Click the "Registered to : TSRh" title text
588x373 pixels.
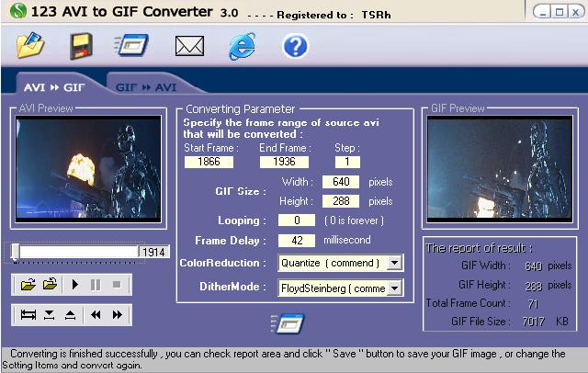(334, 15)
